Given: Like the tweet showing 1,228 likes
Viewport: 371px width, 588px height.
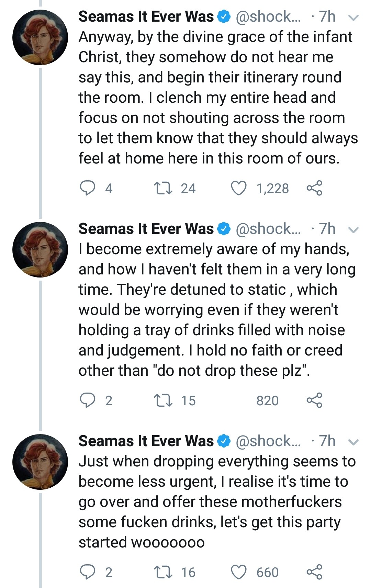Looking at the screenshot, I should [239, 188].
